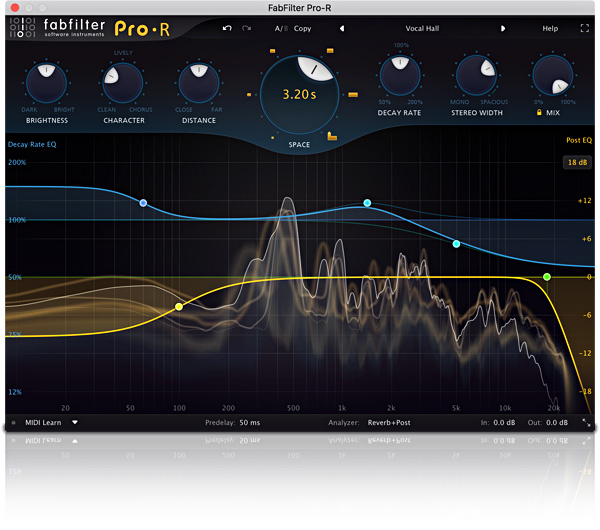This screenshot has width=600, height=530.
Task: Click the Mix knob
Action: [x=553, y=75]
